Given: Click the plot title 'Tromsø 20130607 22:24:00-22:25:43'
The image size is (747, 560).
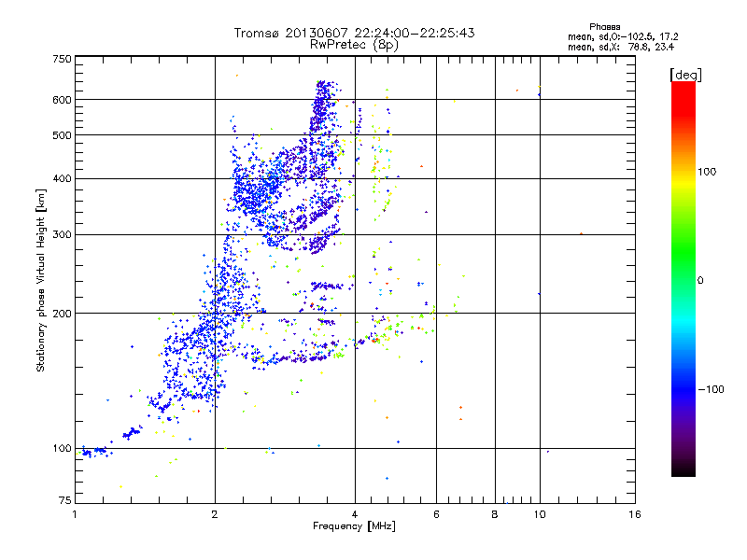Looking at the screenshot, I should [x=354, y=33].
